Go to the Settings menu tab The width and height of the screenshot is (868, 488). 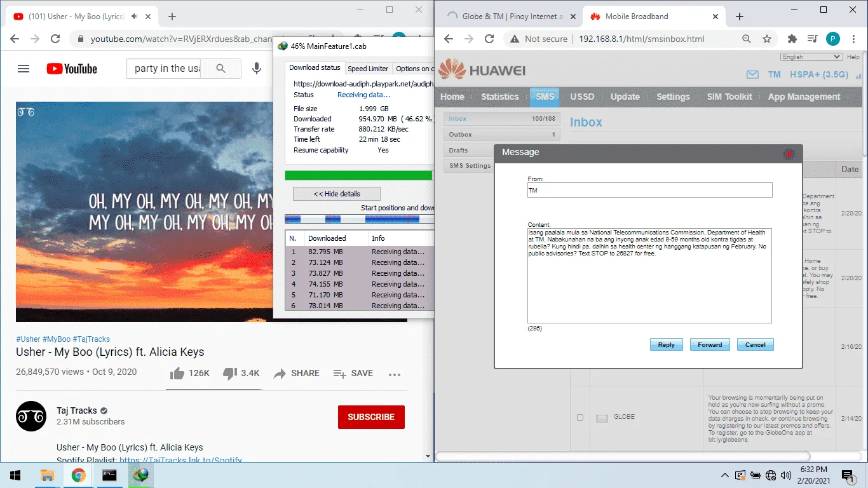673,97
